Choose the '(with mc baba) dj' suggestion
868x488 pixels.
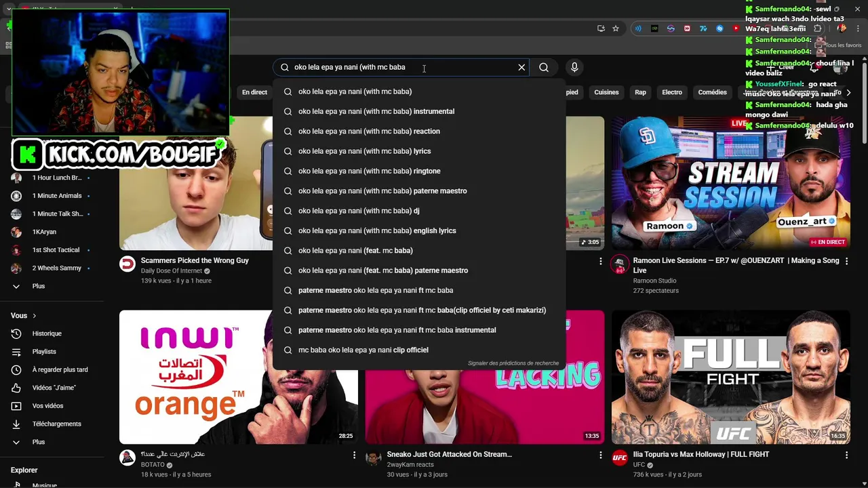(418, 211)
